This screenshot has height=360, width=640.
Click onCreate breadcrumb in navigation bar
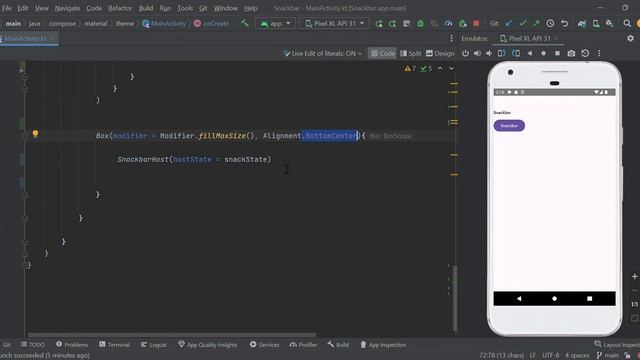(x=211, y=24)
